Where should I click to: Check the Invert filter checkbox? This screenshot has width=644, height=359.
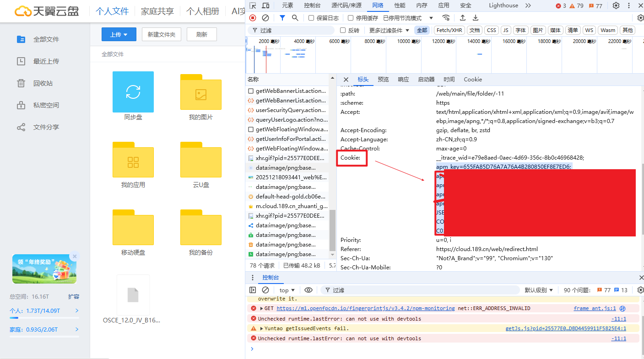[343, 30]
